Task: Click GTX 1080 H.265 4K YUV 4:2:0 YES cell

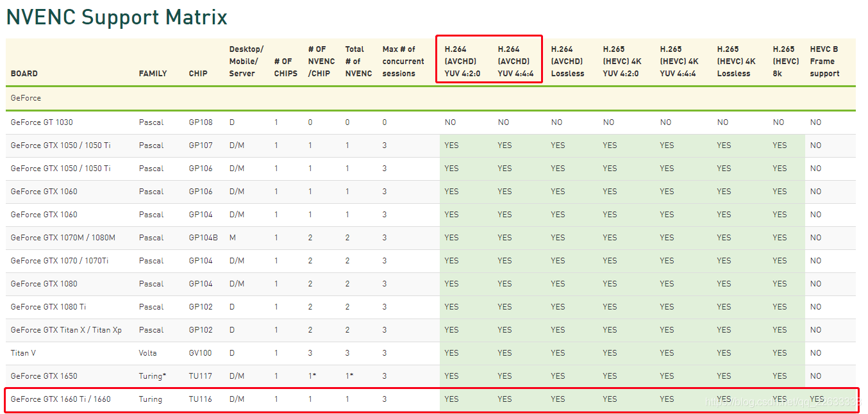Action: coord(610,284)
